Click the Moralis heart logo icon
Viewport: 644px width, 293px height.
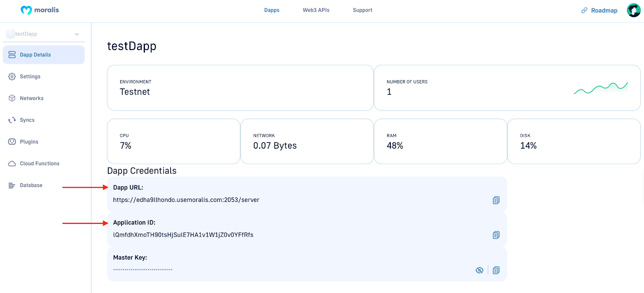pyautogui.click(x=26, y=10)
